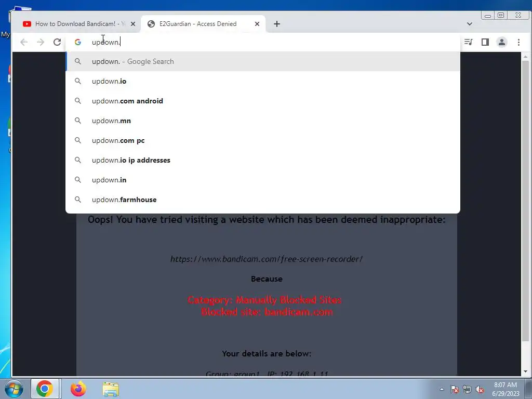Image resolution: width=532 pixels, height=399 pixels.
Task: Open the Windows Start menu
Action: (14, 389)
